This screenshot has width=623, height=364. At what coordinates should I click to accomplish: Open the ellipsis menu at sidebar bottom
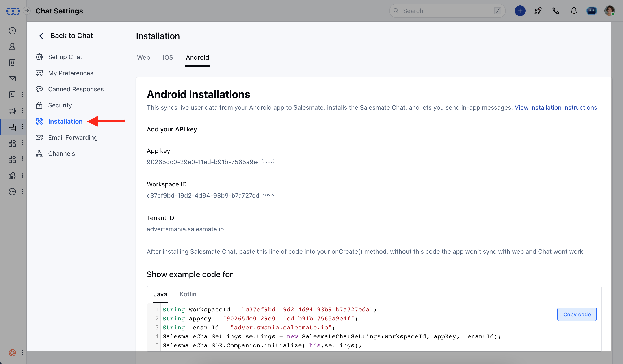coord(12,191)
